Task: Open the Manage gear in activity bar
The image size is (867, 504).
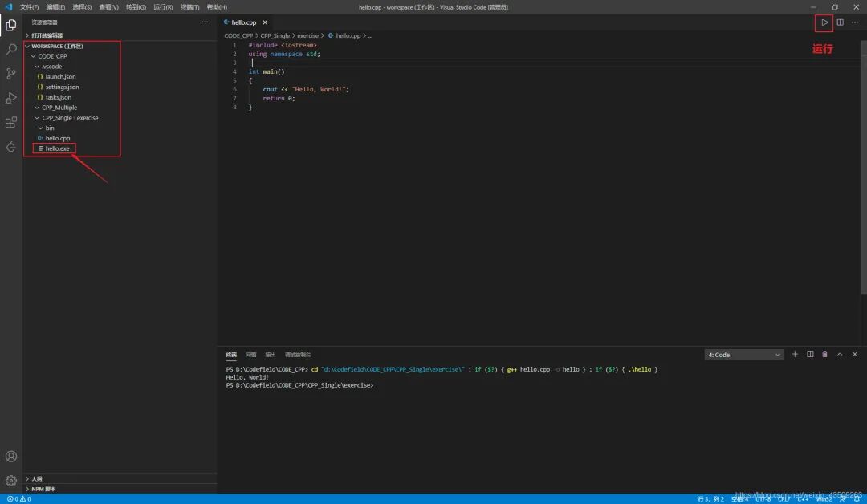Action: (11, 481)
